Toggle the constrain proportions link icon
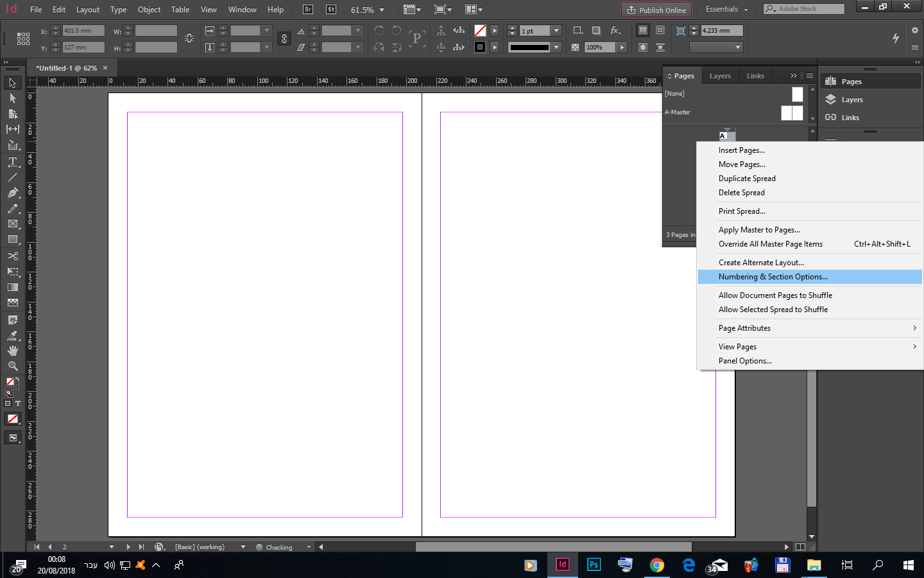This screenshot has height=578, width=924. coord(284,39)
